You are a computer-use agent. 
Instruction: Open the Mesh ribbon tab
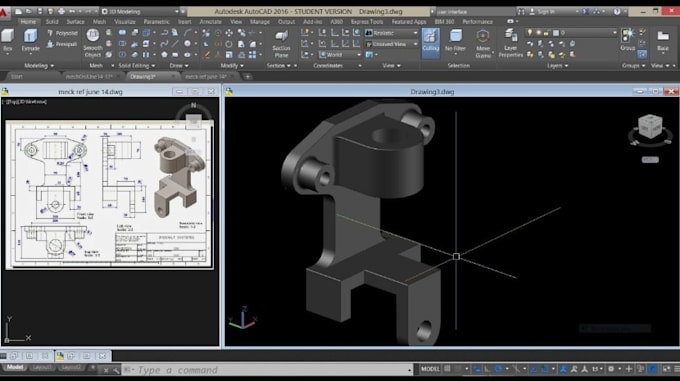(x=99, y=22)
